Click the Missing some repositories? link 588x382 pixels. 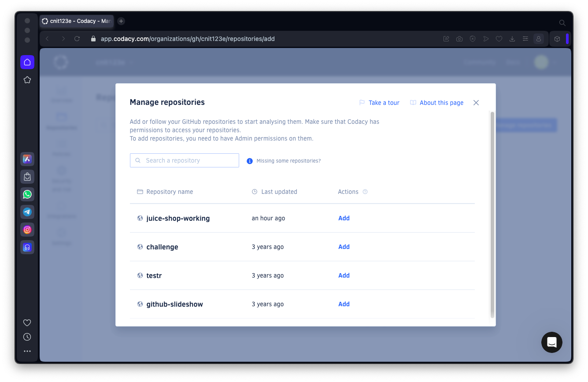pos(288,161)
